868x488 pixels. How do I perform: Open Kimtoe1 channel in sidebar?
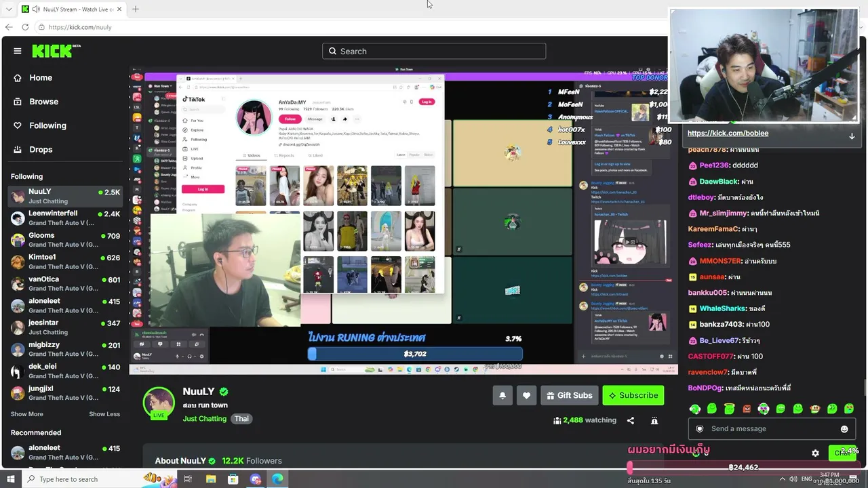coord(65,262)
